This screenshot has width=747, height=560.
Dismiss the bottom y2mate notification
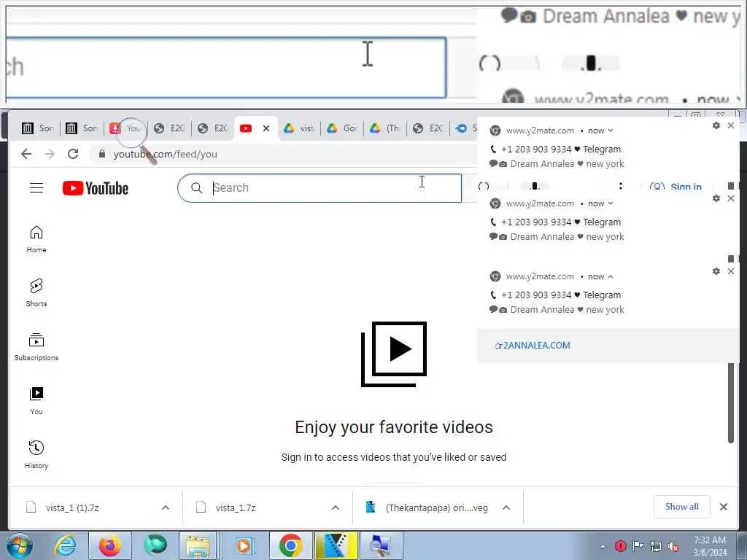tap(731, 271)
